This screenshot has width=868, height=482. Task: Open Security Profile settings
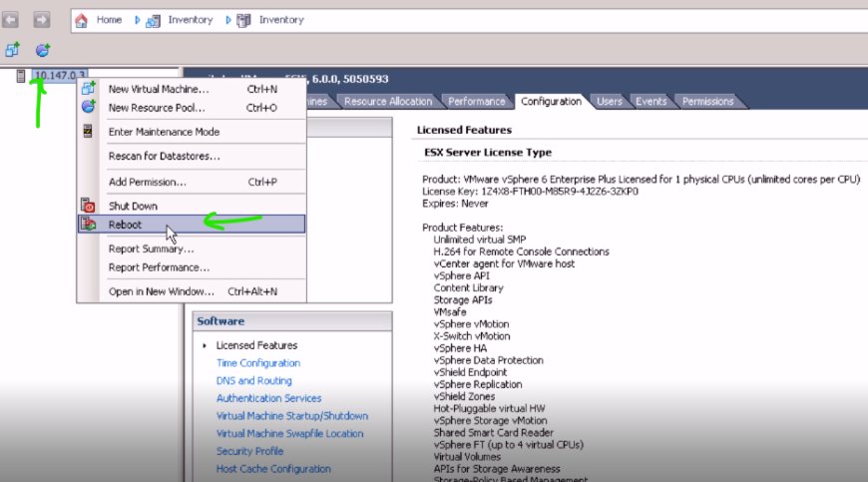click(249, 452)
